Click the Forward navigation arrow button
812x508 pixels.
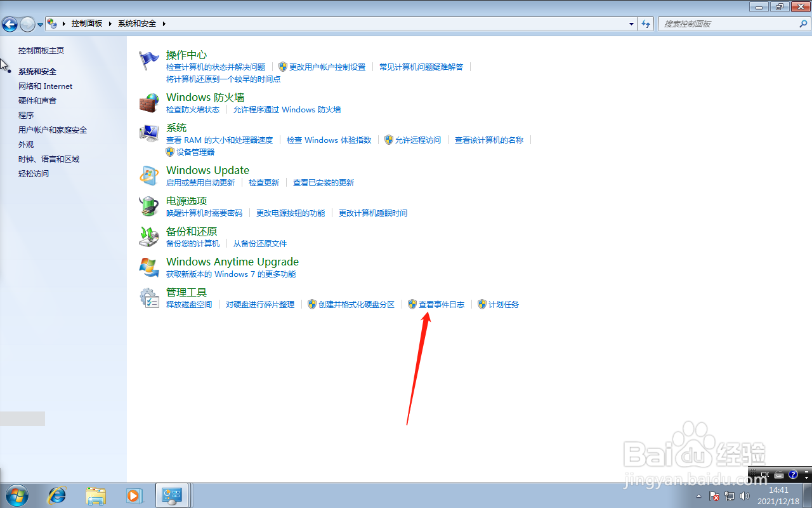click(27, 24)
